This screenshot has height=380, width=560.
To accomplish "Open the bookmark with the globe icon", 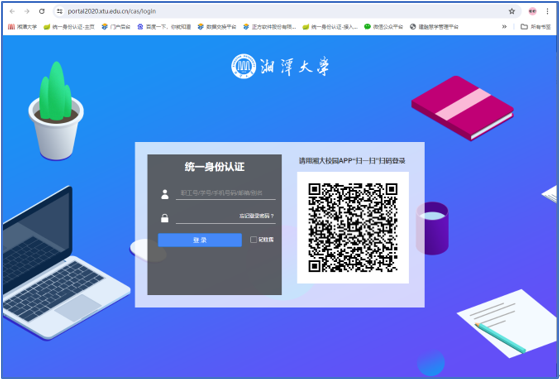I will [434, 27].
